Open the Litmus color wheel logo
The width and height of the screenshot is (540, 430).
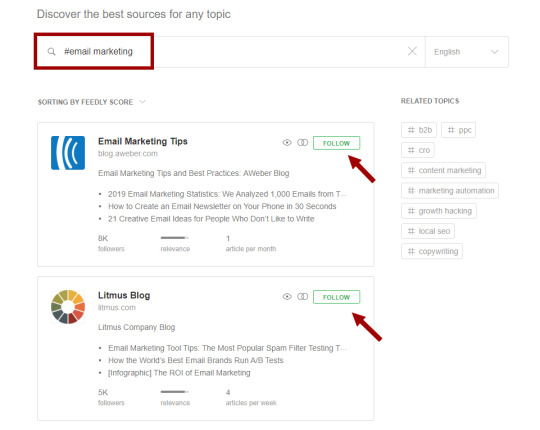[68, 307]
